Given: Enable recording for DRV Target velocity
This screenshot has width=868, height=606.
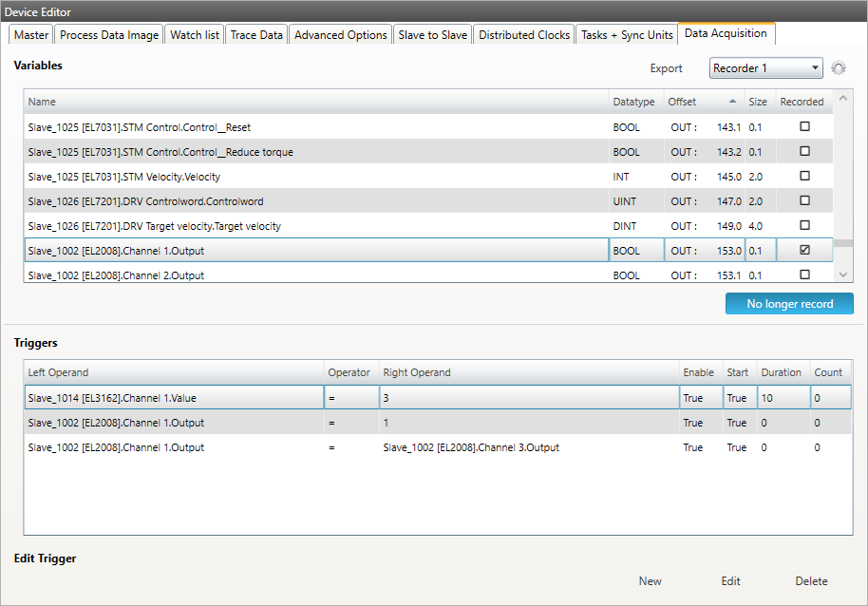Looking at the screenshot, I should (x=804, y=226).
